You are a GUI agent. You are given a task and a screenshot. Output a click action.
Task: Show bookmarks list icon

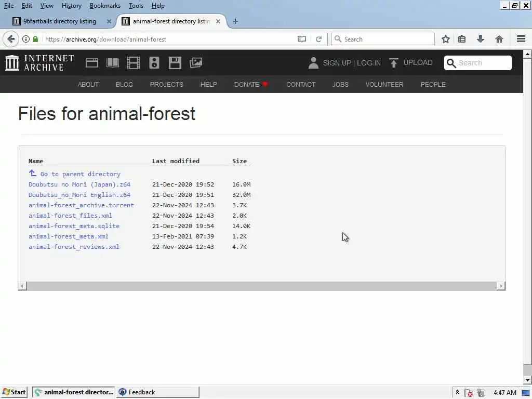462,39
